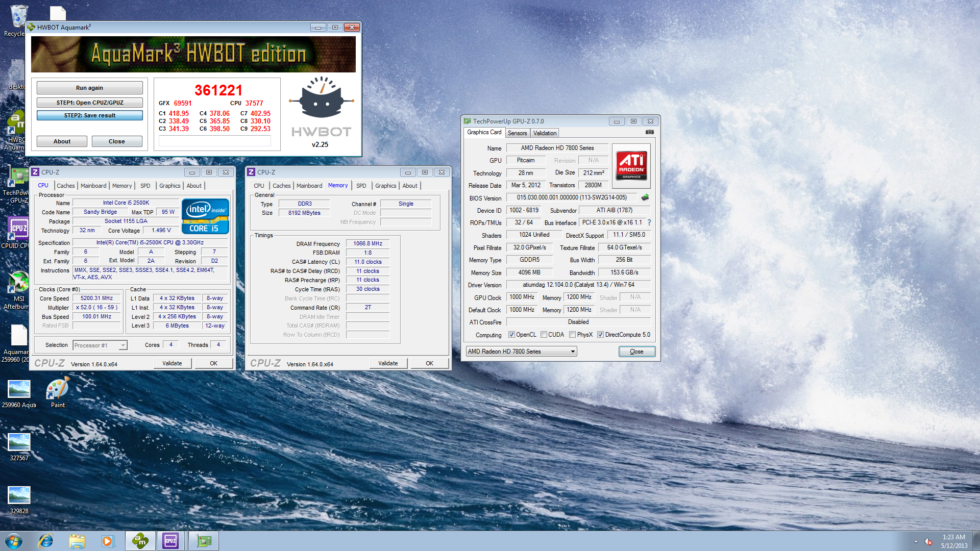Click OK in left CPU-Z window
Image resolution: width=980 pixels, height=551 pixels.
(214, 363)
